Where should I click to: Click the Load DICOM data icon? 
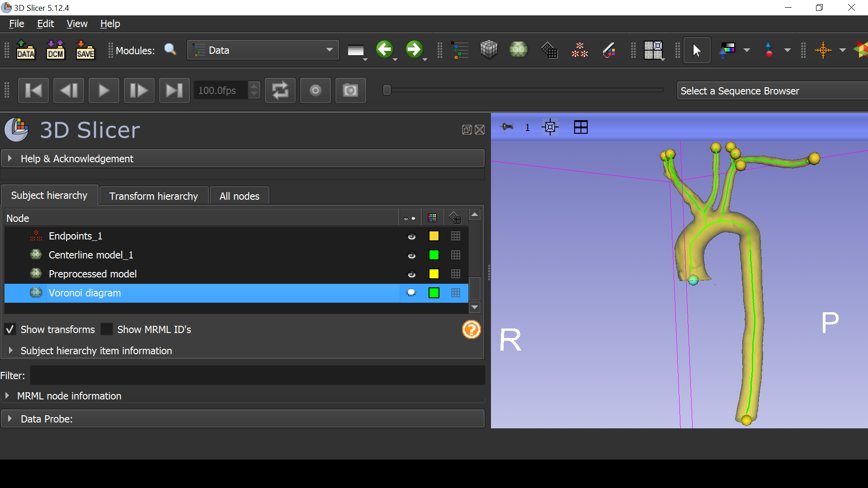click(56, 50)
